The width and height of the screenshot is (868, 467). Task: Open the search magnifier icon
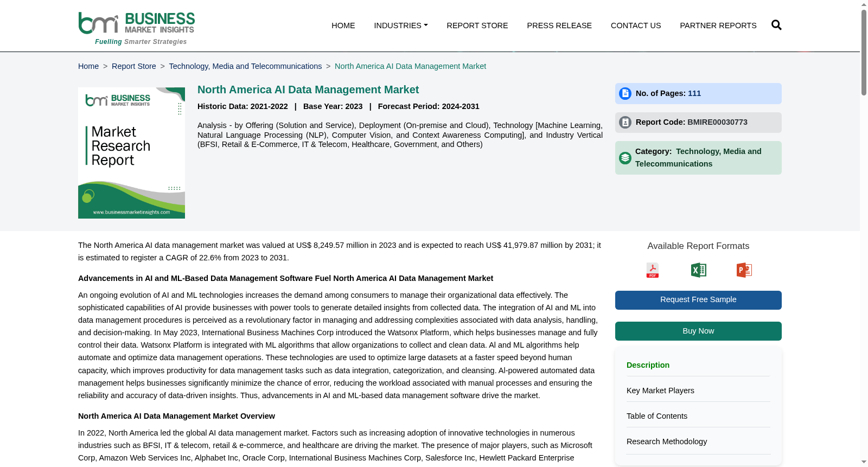click(776, 25)
